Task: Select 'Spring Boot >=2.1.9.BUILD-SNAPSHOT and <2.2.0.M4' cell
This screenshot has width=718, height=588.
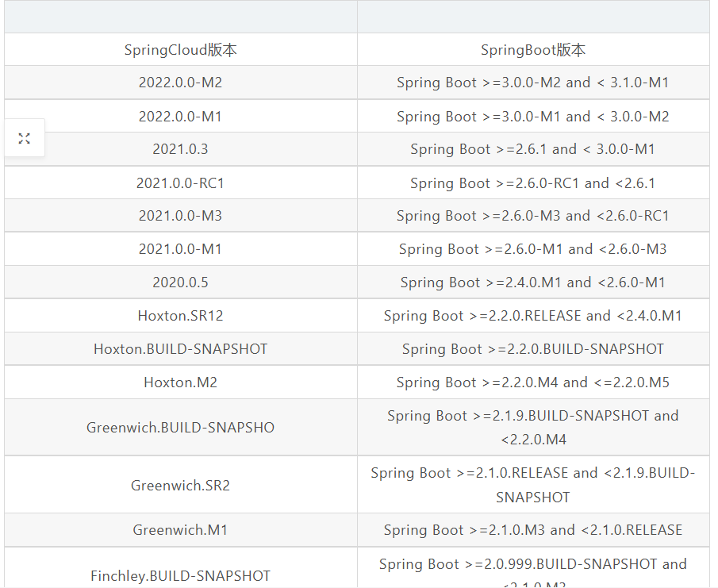Action: (533, 427)
